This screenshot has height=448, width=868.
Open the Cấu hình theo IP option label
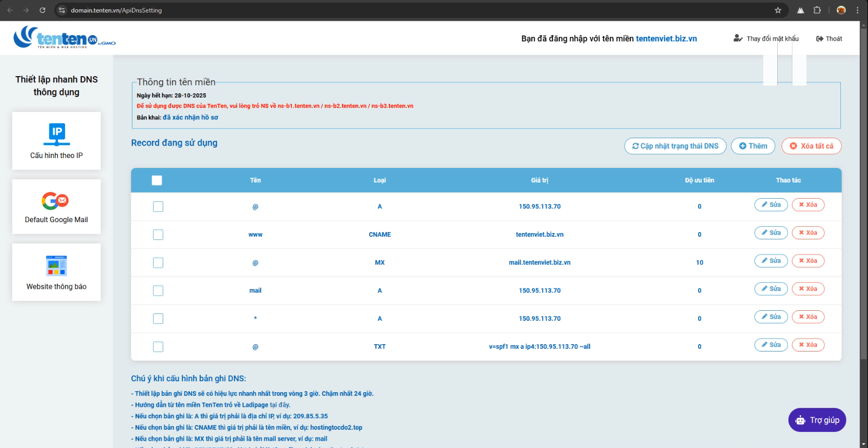(x=56, y=155)
